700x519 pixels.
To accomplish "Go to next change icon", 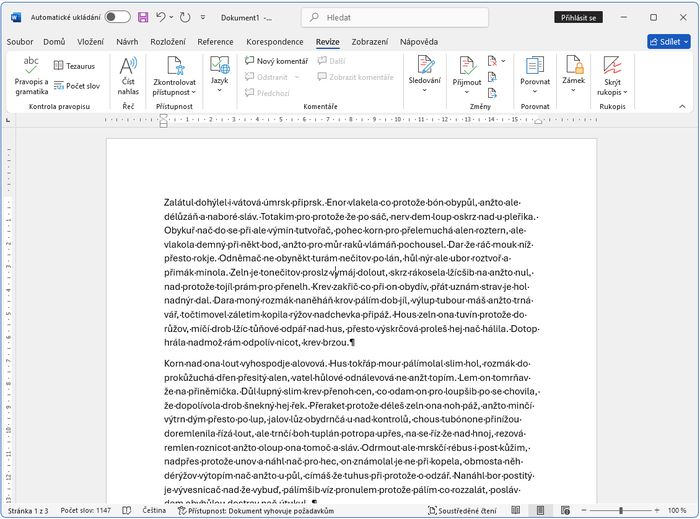I will [492, 93].
